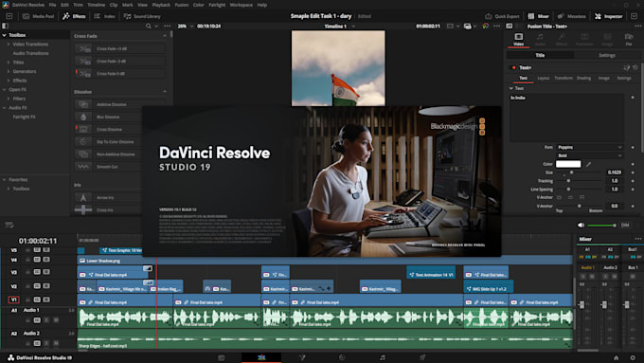This screenshot has width=644, height=363.
Task: Click the 'In India' text input field
Action: click(566, 118)
